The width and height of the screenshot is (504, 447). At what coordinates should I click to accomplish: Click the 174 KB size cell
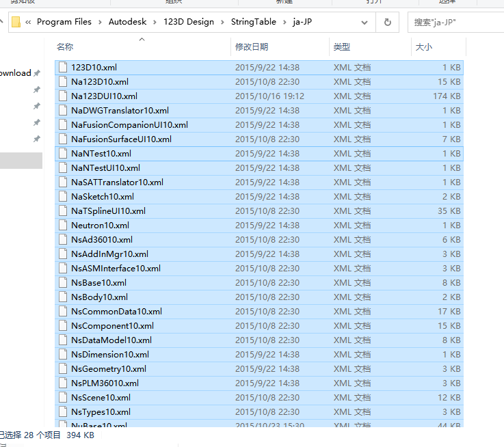[x=447, y=96]
